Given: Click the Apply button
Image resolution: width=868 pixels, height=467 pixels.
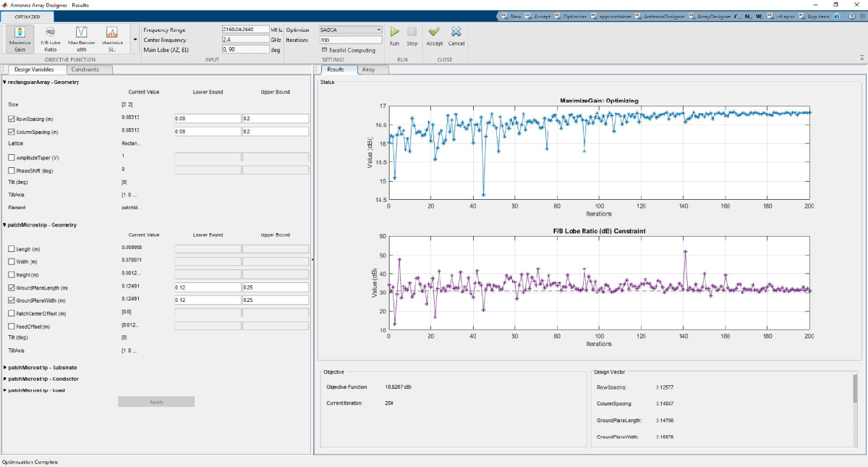Looking at the screenshot, I should tap(156, 402).
